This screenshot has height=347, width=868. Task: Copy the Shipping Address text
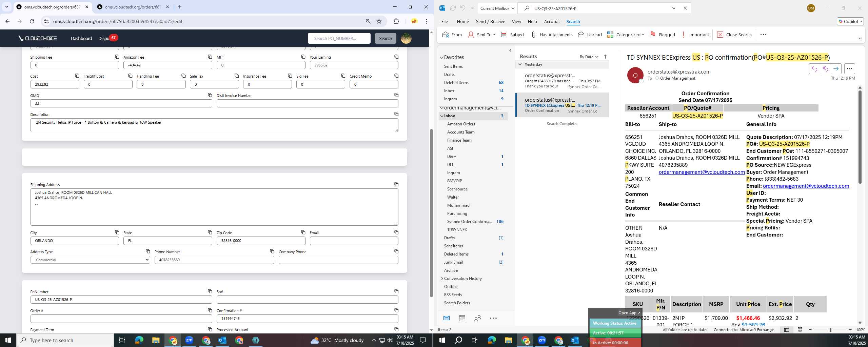pos(396,184)
